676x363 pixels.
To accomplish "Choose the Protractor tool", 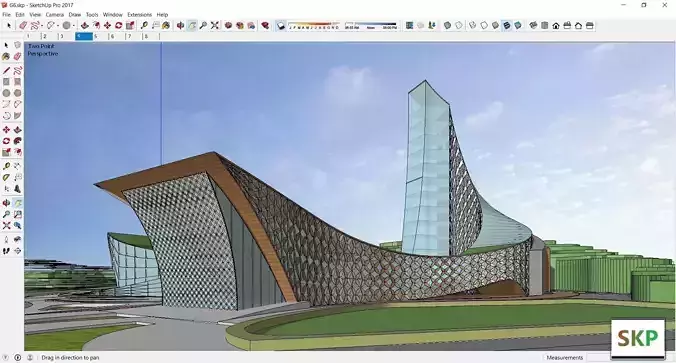I will click(6, 177).
